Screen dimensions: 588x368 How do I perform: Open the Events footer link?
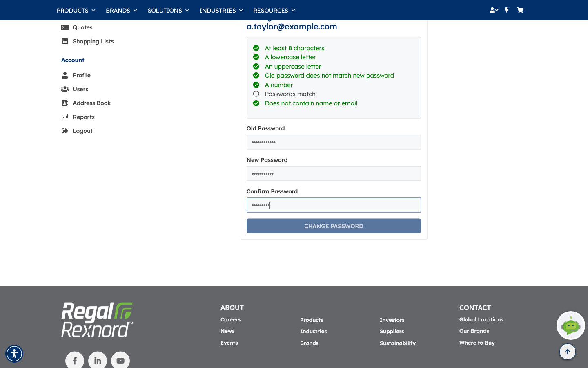[229, 343]
